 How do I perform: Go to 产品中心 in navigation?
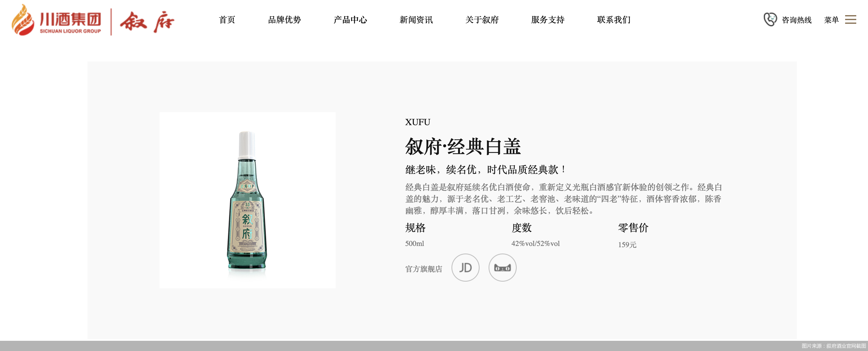click(x=350, y=20)
